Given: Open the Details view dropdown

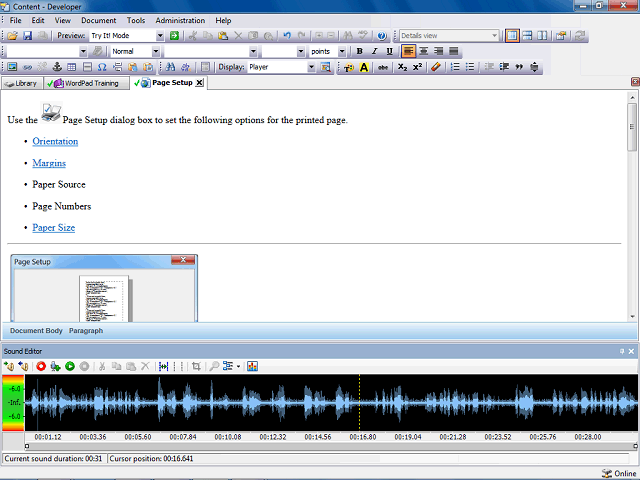Looking at the screenshot, I should coord(494,36).
